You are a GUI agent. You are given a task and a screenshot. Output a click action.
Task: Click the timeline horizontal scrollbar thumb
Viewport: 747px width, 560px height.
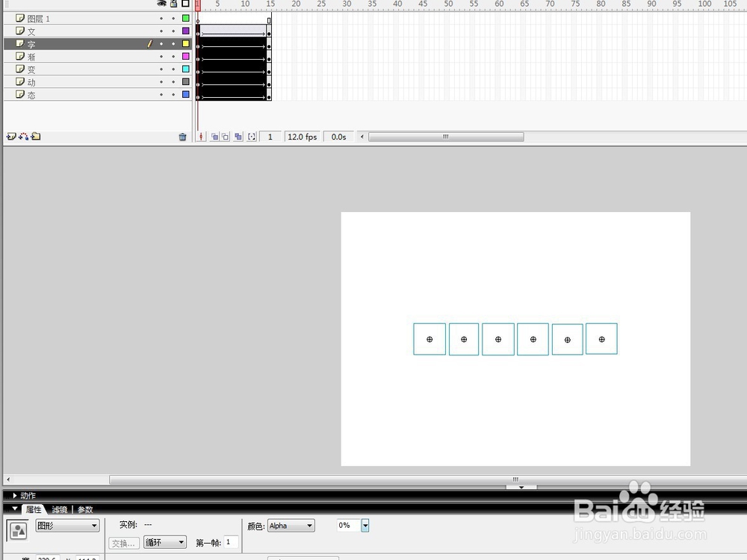tap(446, 137)
